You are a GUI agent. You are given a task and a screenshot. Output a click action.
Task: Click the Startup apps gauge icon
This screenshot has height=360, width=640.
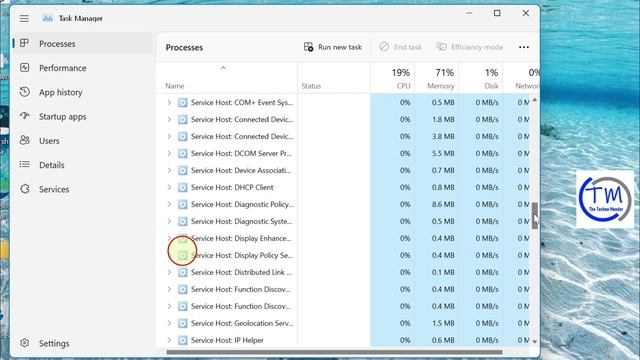point(24,116)
